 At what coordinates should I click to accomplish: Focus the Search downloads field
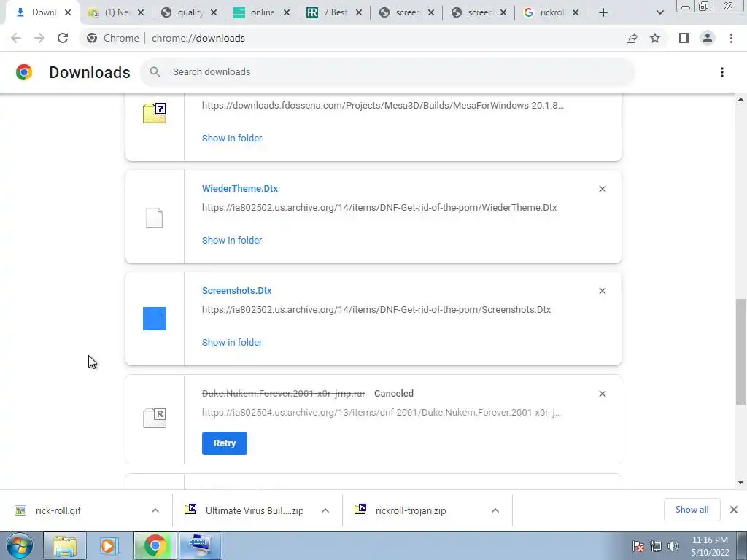(387, 72)
